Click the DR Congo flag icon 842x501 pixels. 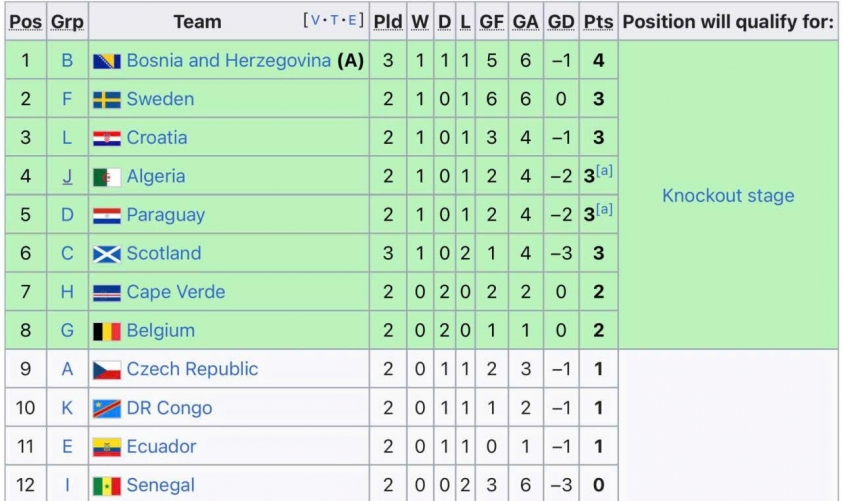pyautogui.click(x=106, y=409)
